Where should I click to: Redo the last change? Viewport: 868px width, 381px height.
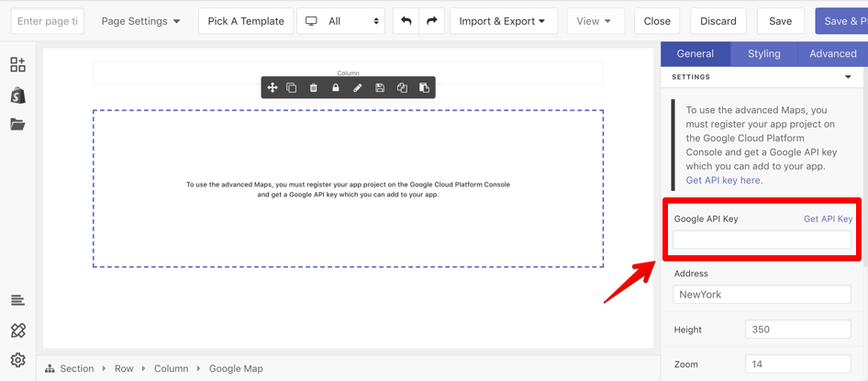432,21
